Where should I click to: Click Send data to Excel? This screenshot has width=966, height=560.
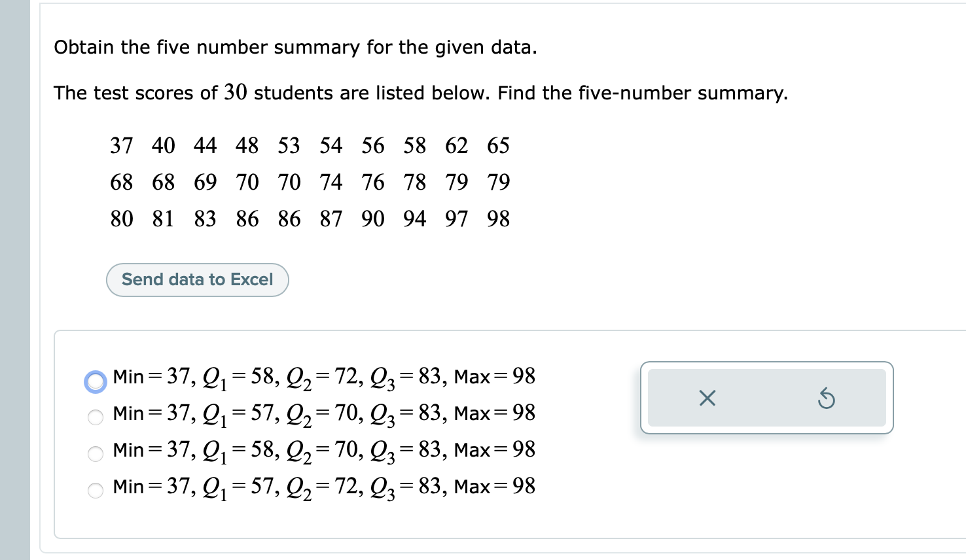point(196,279)
